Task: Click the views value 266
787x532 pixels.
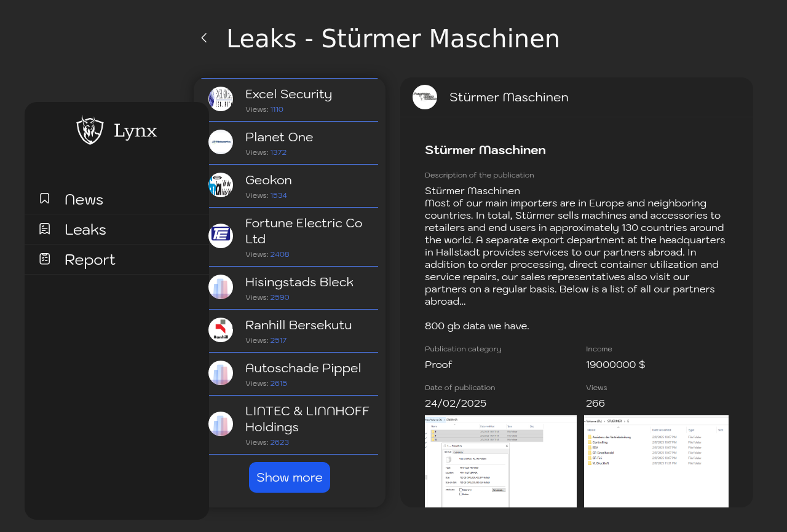Action: [x=595, y=403]
